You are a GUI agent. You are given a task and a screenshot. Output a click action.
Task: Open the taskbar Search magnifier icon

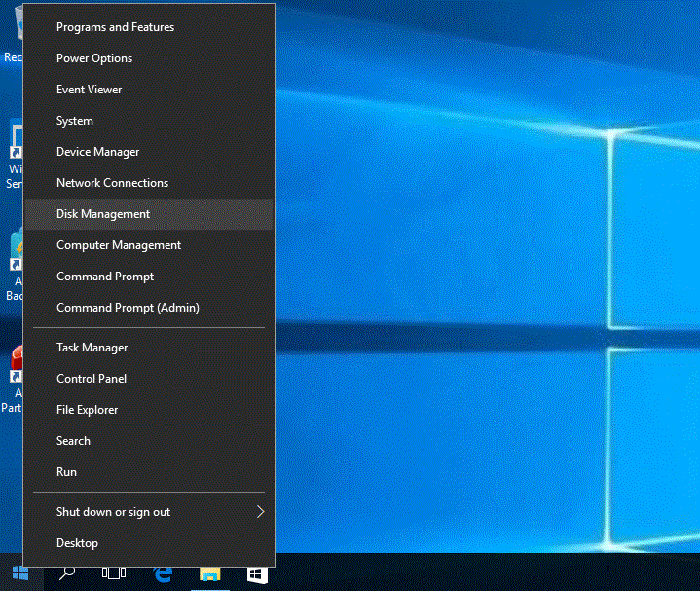(x=67, y=574)
